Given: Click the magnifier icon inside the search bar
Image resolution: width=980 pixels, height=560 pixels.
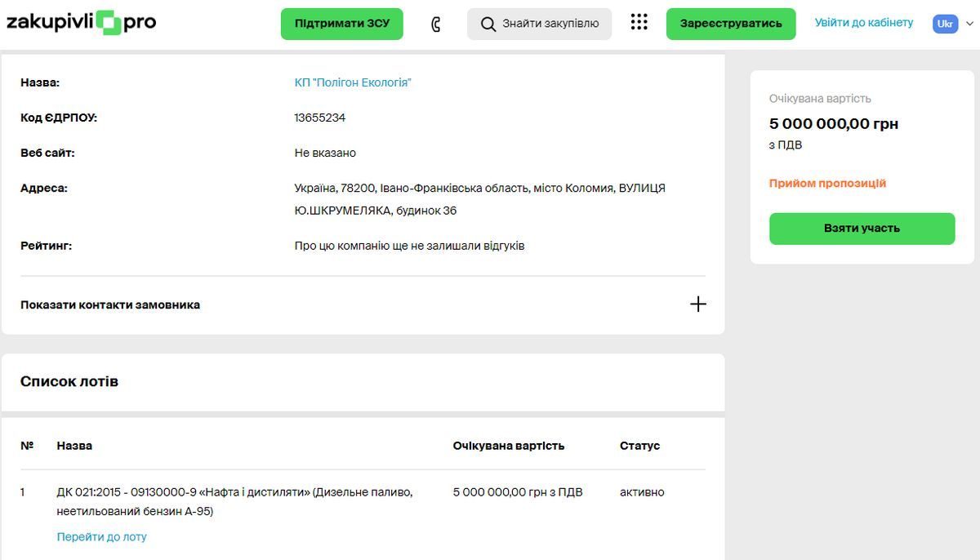Looking at the screenshot, I should [x=488, y=24].
